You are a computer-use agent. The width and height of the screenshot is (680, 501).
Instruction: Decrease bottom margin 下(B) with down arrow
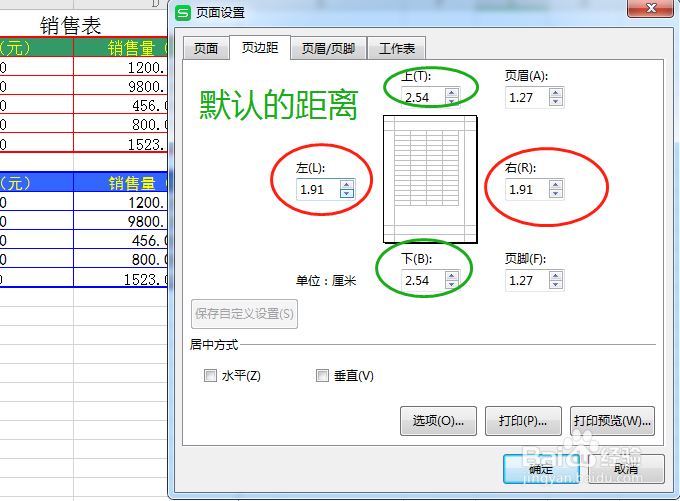tap(451, 285)
